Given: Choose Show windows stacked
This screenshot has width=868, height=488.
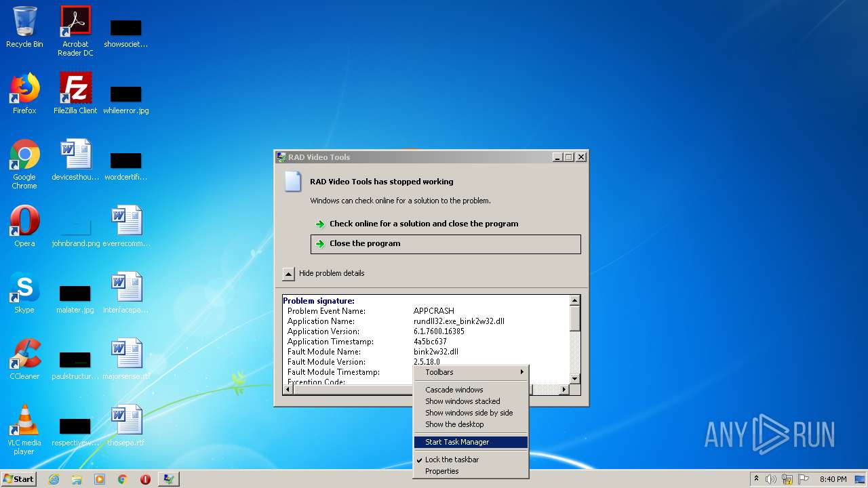Looking at the screenshot, I should [x=471, y=401].
